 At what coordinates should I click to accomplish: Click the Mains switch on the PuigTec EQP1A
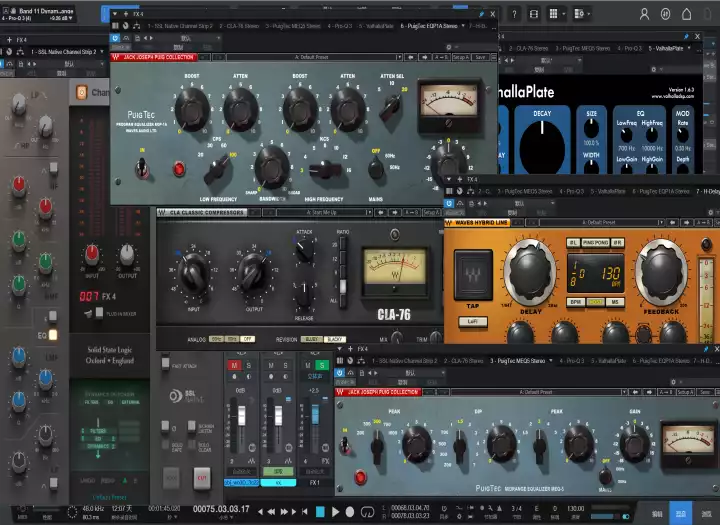coord(376,168)
